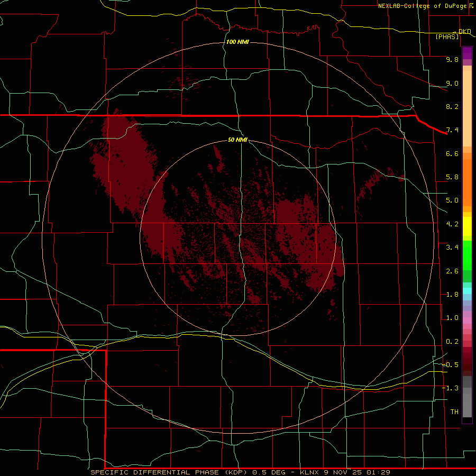
Task: Click the 01:29 timestamp in the caption
Action: coord(378,472)
